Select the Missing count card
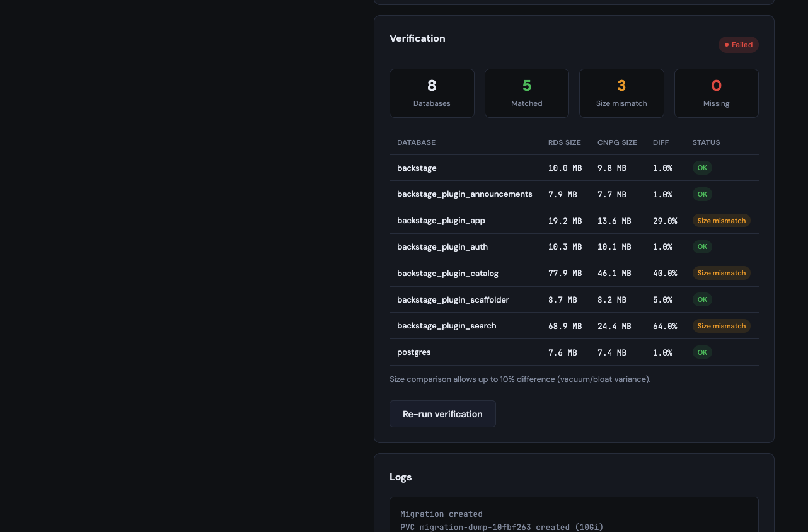The width and height of the screenshot is (808, 532). [x=717, y=93]
